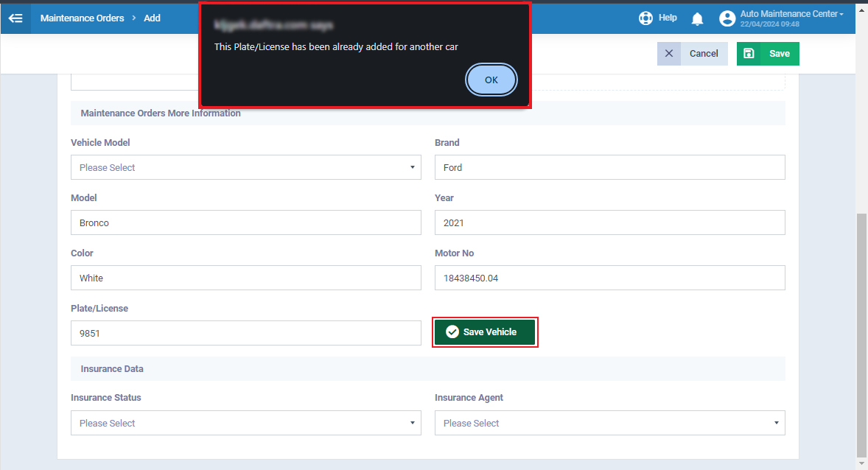Viewport: 868px width, 470px height.
Task: Click the Motor No field
Action: coord(609,278)
